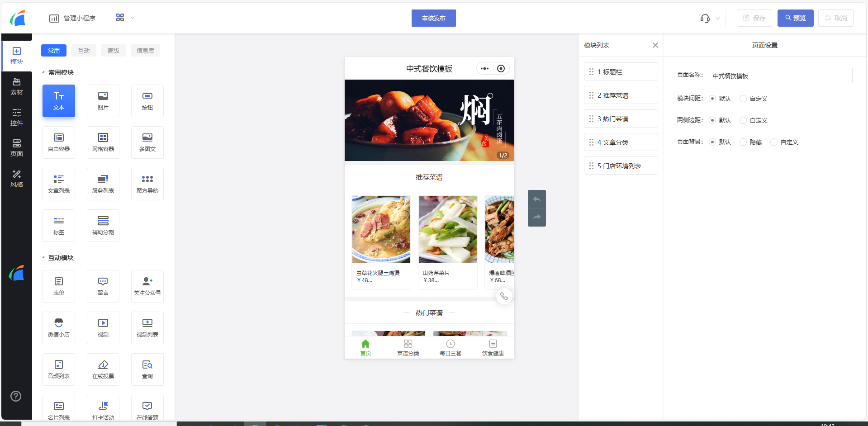Select 5 门店环境列表 in module list
The image size is (868, 426).
coord(621,166)
